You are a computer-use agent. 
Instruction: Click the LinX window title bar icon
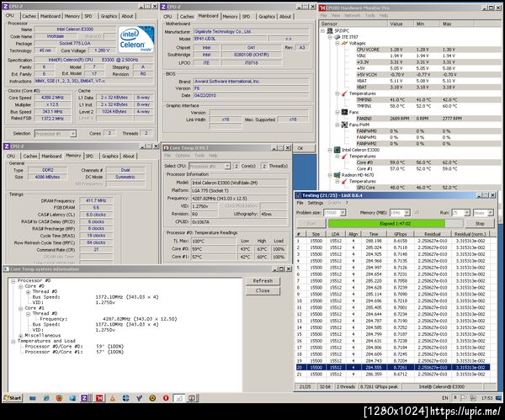299,195
